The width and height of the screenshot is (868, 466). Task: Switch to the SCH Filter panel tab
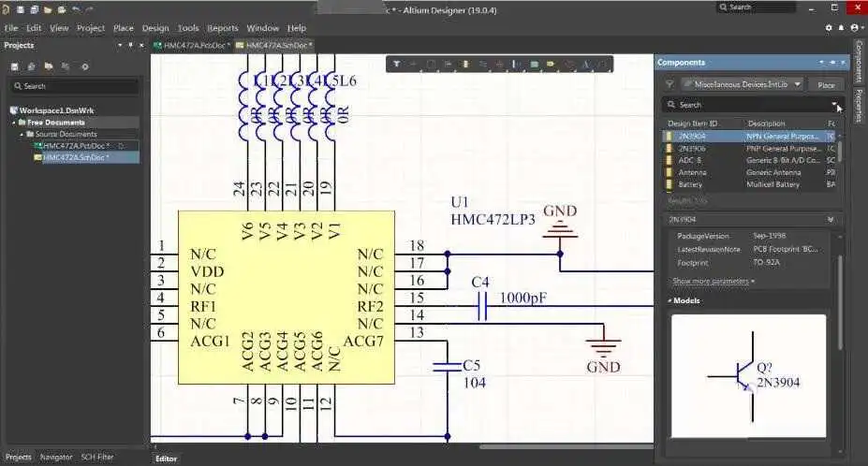point(96,458)
